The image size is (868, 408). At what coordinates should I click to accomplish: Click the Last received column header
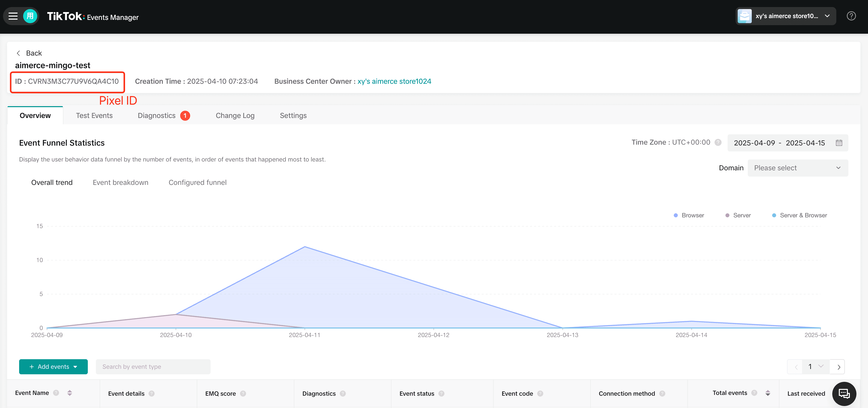point(806,393)
